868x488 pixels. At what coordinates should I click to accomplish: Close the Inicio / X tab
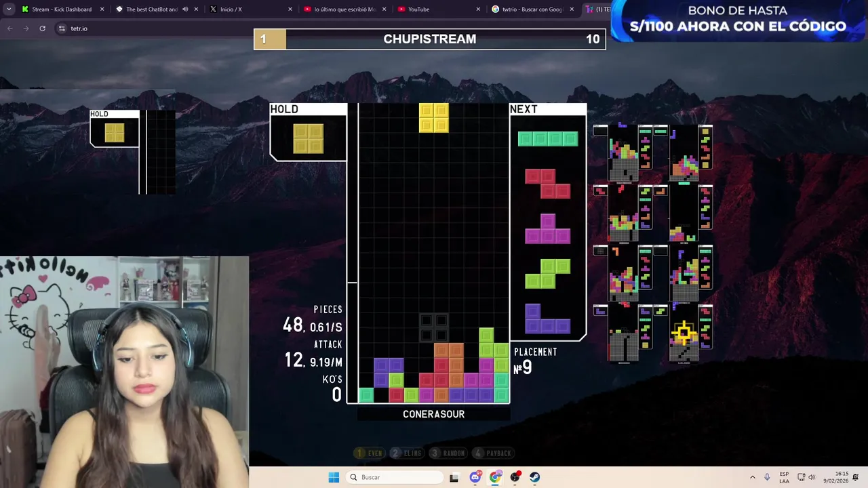point(290,9)
